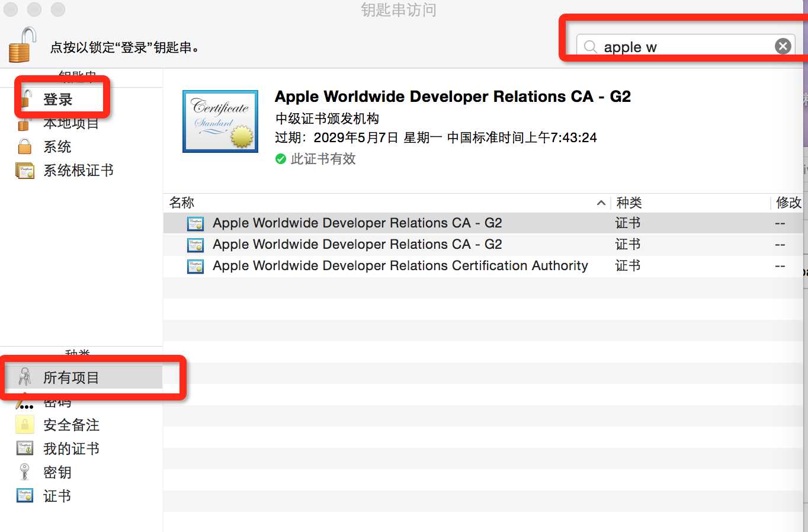Sort list by the 修改 column header
The height and width of the screenshot is (532, 808).
789,203
